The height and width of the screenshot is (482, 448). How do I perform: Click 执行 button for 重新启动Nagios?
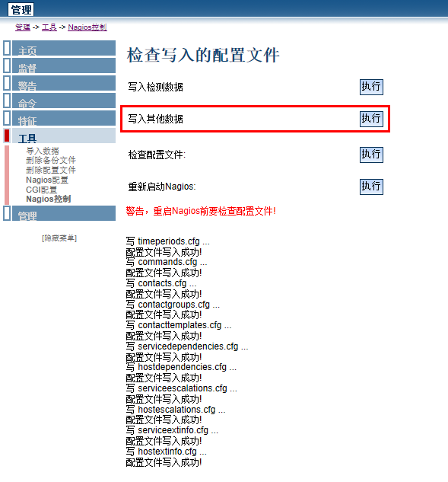point(371,187)
